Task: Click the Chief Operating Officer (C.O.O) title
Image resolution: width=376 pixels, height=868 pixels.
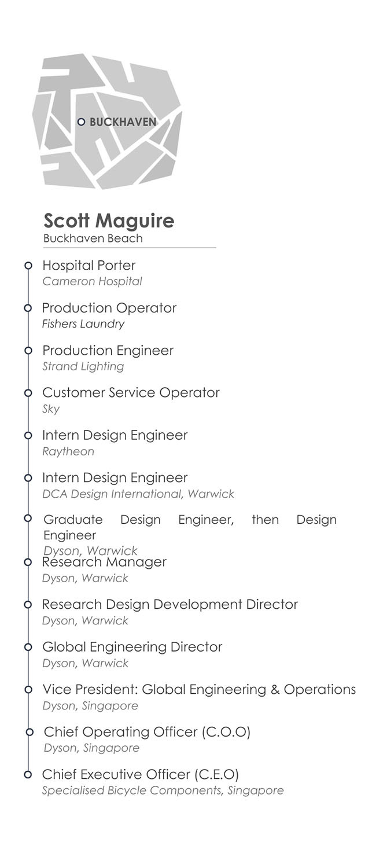Action: pyautogui.click(x=147, y=732)
